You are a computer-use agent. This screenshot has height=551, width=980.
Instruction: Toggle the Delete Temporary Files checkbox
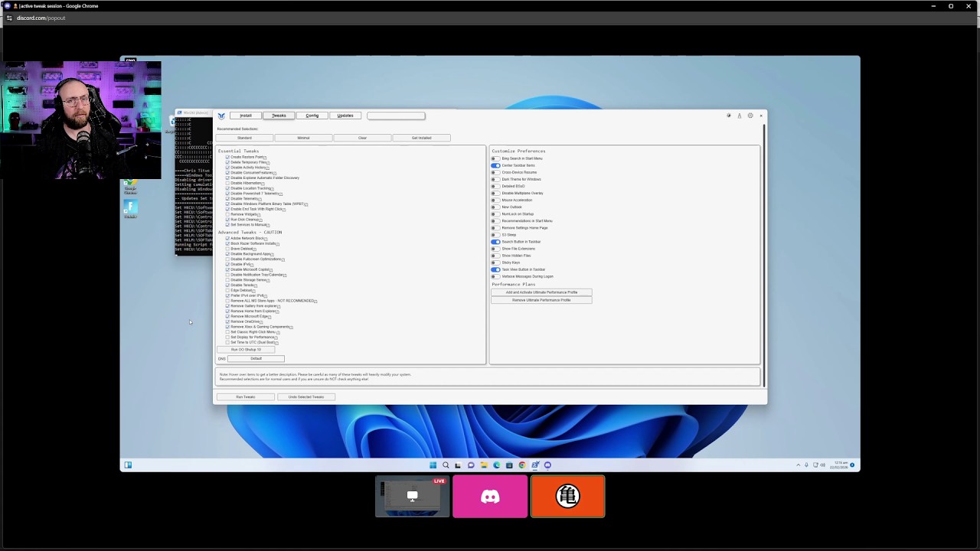coord(227,162)
